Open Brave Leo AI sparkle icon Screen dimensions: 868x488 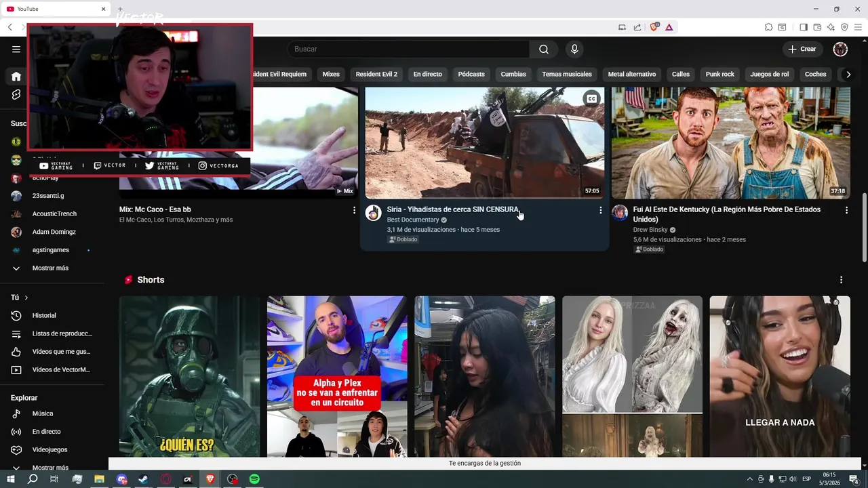tap(831, 27)
